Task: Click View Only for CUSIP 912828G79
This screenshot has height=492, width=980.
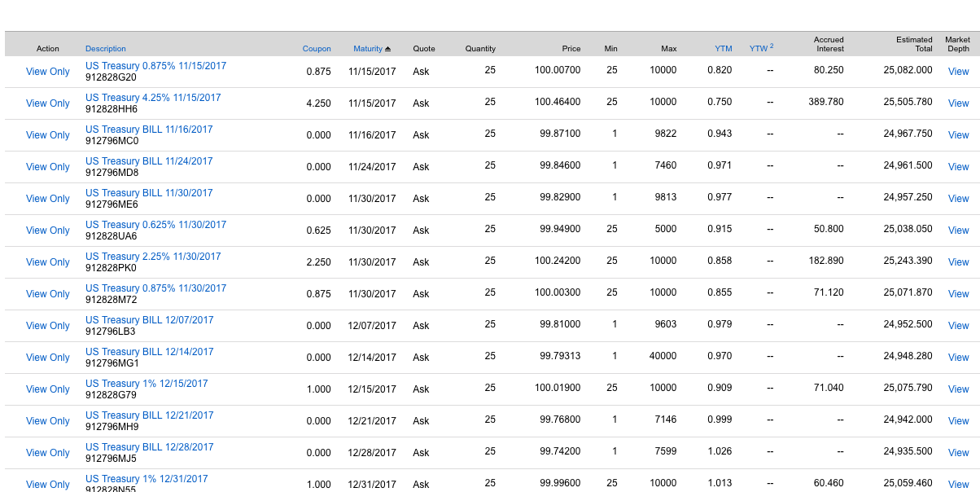Action: 48,389
